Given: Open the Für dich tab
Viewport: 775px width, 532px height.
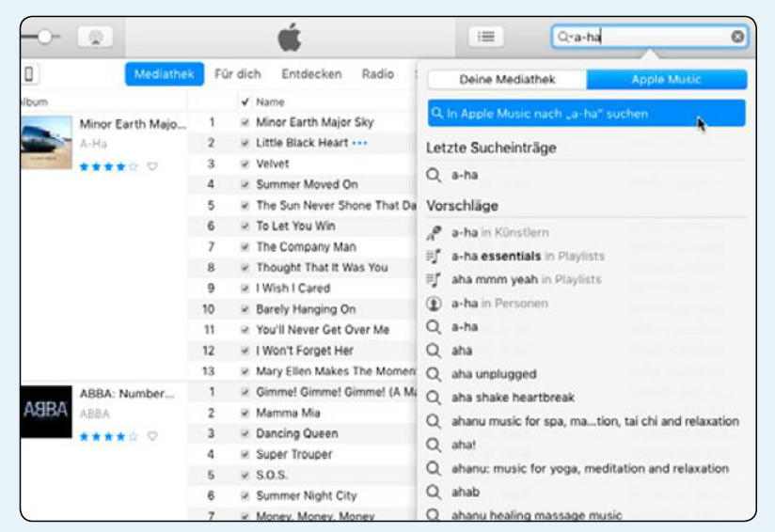Looking at the screenshot, I should [238, 74].
